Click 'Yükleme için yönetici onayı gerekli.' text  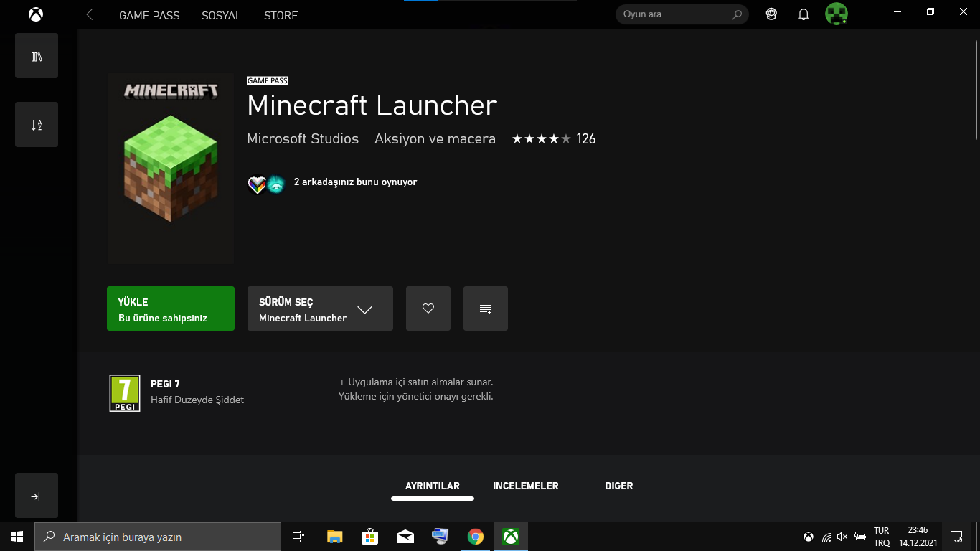(x=416, y=396)
